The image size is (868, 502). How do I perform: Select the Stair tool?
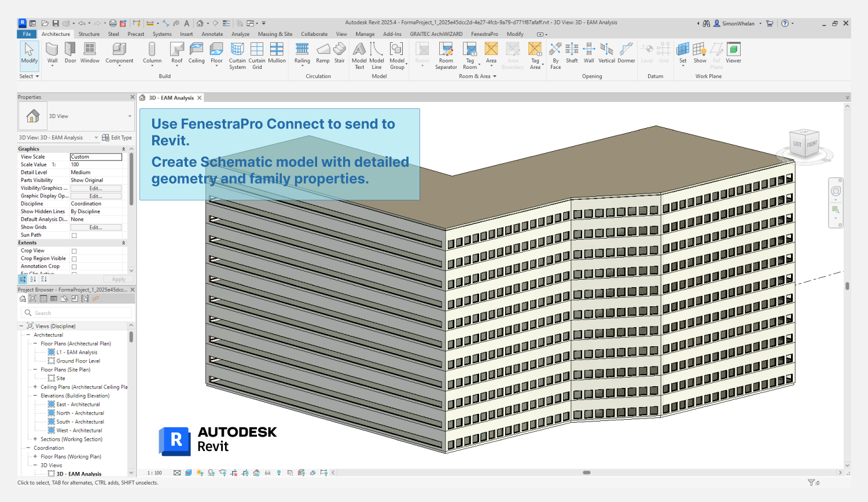(340, 53)
